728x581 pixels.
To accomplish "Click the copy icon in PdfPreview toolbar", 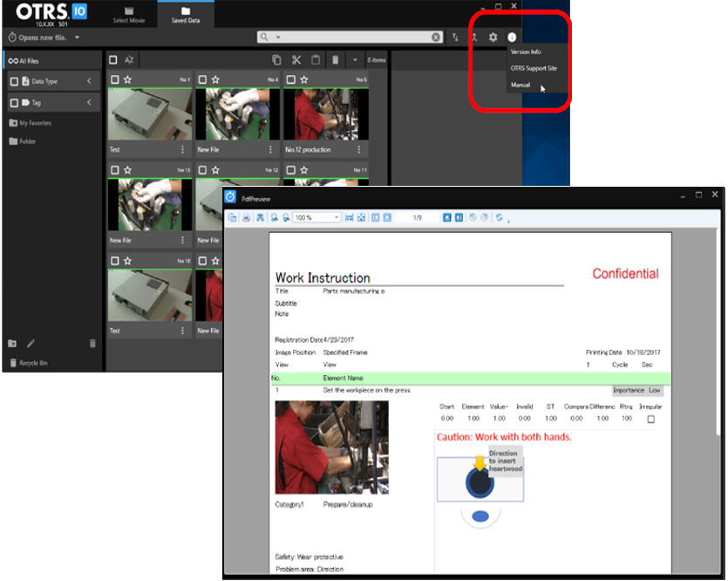I will point(232,217).
